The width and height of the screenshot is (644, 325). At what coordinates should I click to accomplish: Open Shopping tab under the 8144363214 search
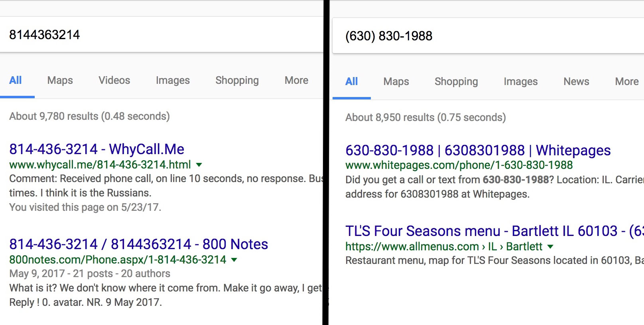click(x=237, y=80)
